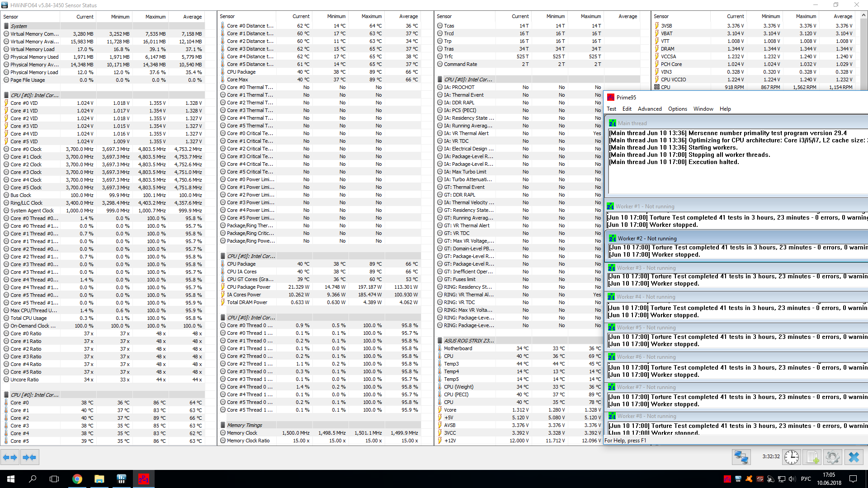Select the CPU Package Power sensor row
This screenshot has width=868, height=488.
click(x=249, y=287)
